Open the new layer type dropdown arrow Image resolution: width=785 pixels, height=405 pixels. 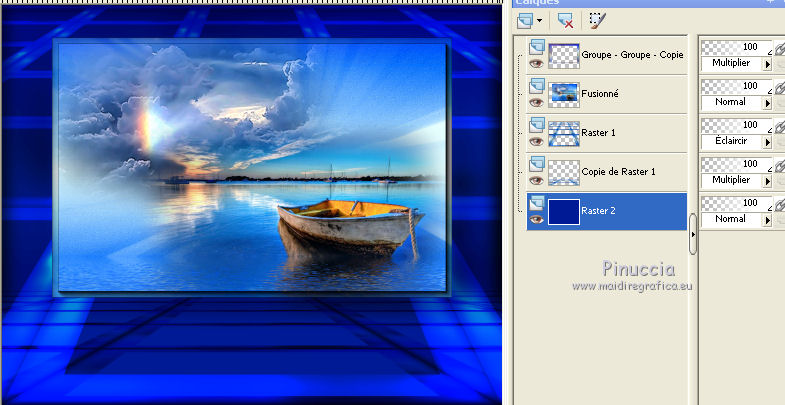pos(539,21)
